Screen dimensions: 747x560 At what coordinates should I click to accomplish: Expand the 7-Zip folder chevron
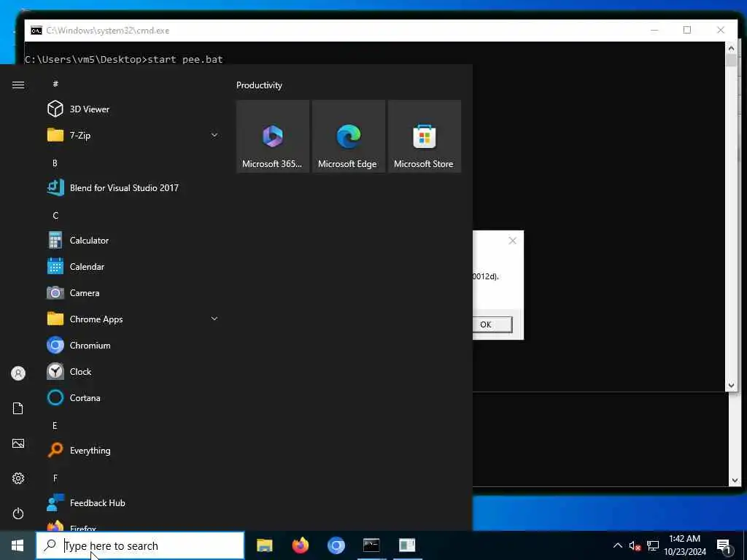click(x=214, y=135)
